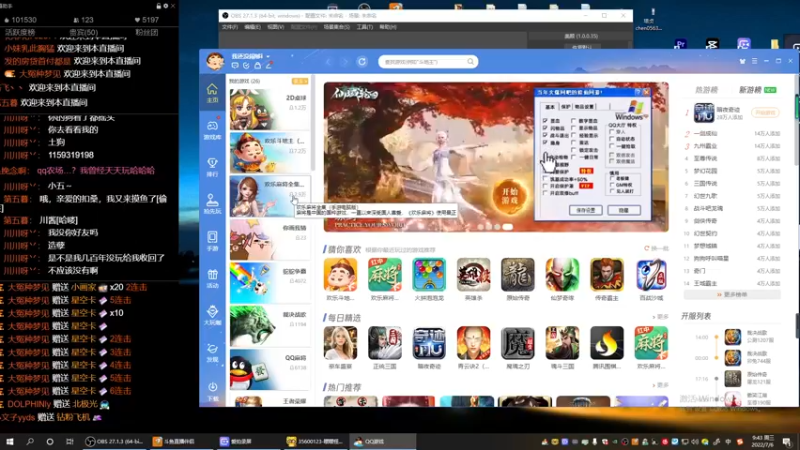Launch the 欢乐斗地主 icon in 猜你喜欢
Viewport: 800px width, 450px height.
[340, 275]
